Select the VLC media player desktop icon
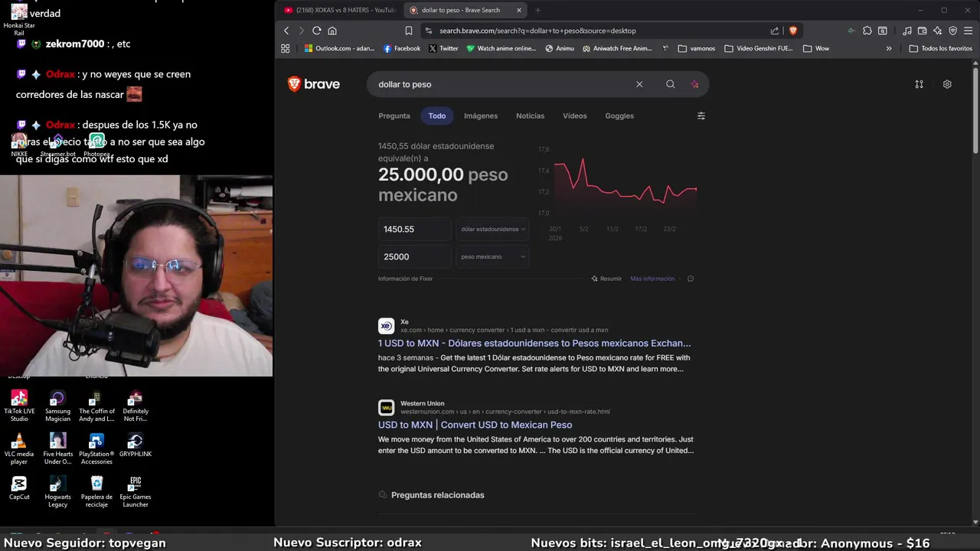Screen dimensions: 980x551 (19, 448)
